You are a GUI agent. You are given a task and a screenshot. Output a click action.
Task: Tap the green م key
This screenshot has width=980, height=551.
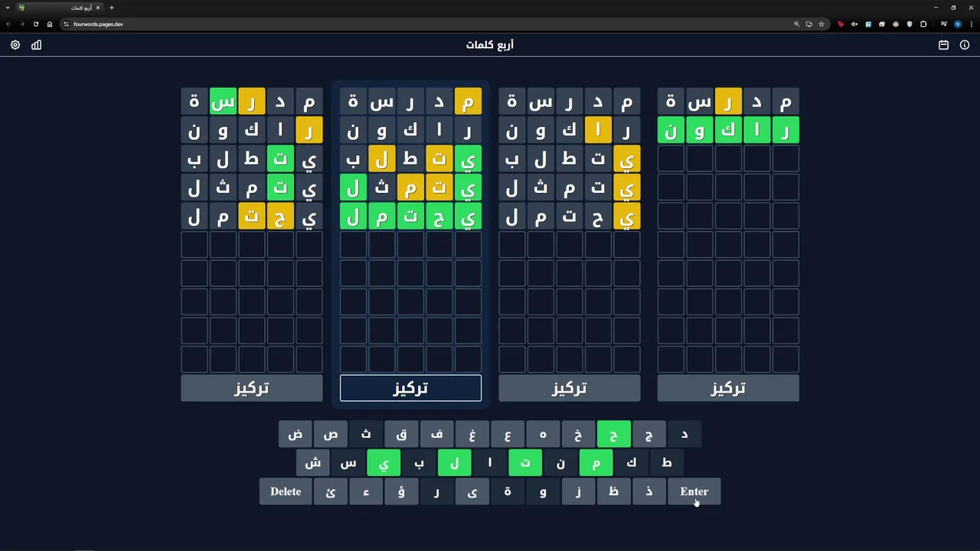coord(596,462)
